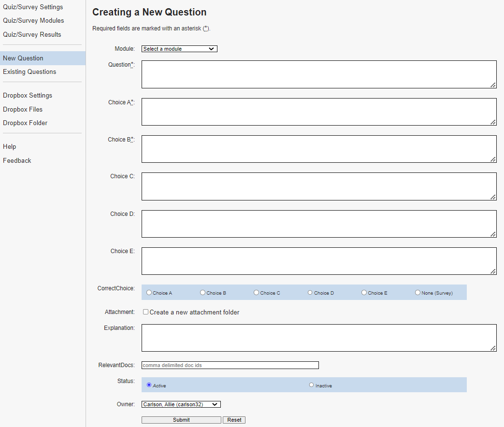The height and width of the screenshot is (427, 504).
Task: Open the Help page
Action: click(x=9, y=146)
